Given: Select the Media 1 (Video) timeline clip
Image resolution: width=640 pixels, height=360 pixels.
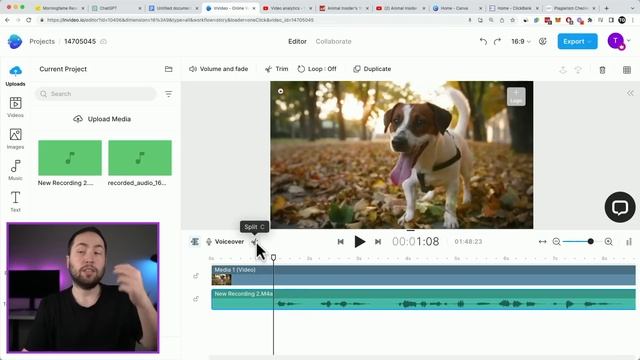Looking at the screenshot, I should tap(423, 275).
